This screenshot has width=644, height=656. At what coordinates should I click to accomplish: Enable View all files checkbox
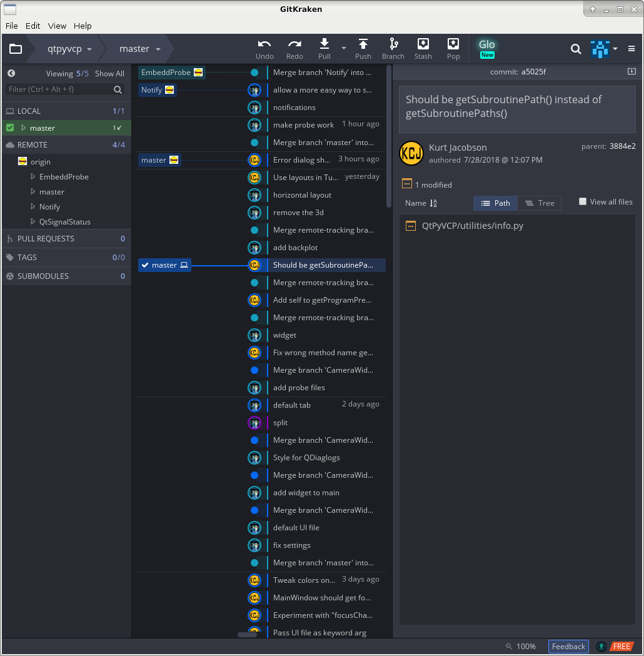tap(583, 201)
